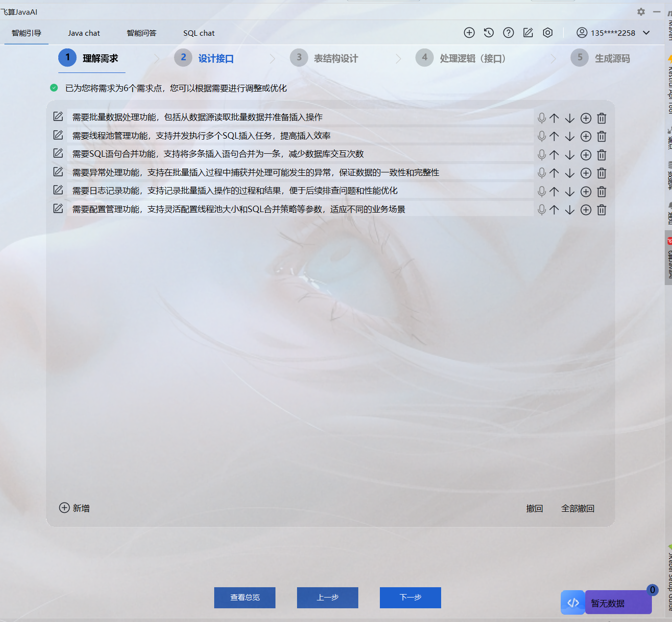Move the SQL语句合并 requirement up

554,155
